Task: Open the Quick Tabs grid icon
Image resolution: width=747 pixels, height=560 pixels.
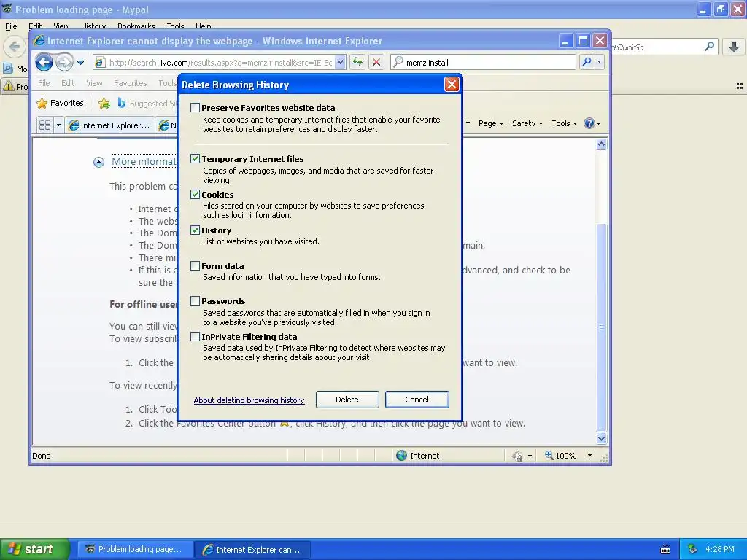Action: tap(44, 125)
